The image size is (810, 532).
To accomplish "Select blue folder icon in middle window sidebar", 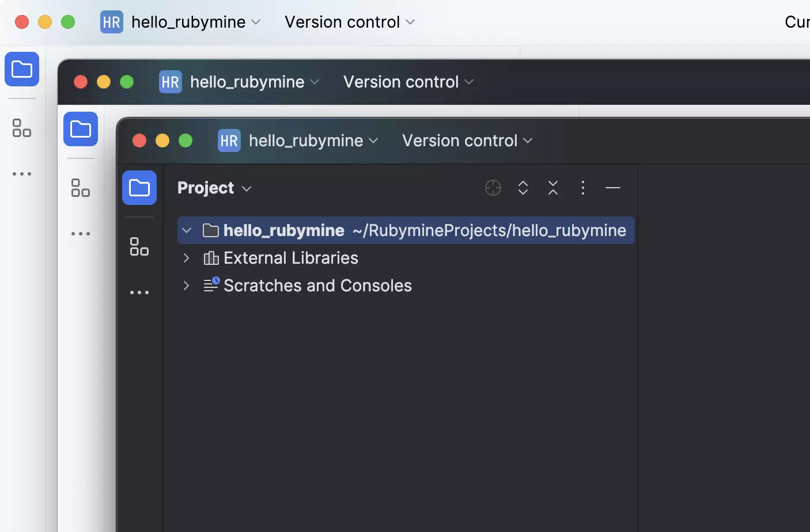I will (x=80, y=129).
